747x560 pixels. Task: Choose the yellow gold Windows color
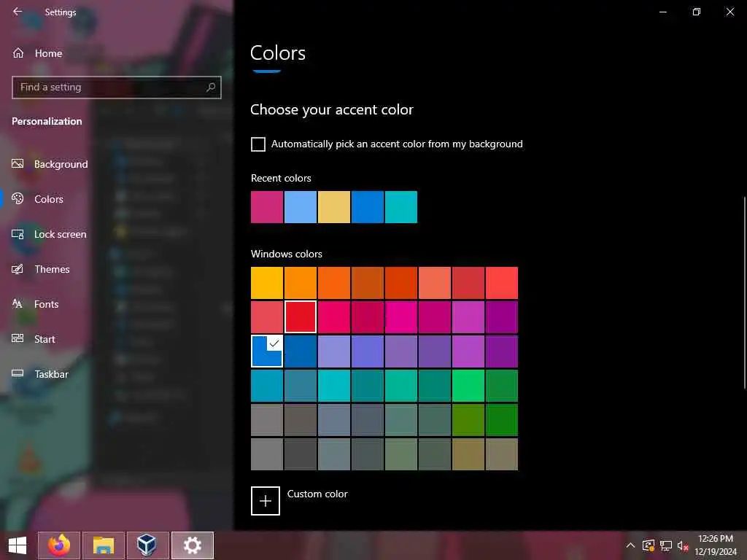point(267,283)
